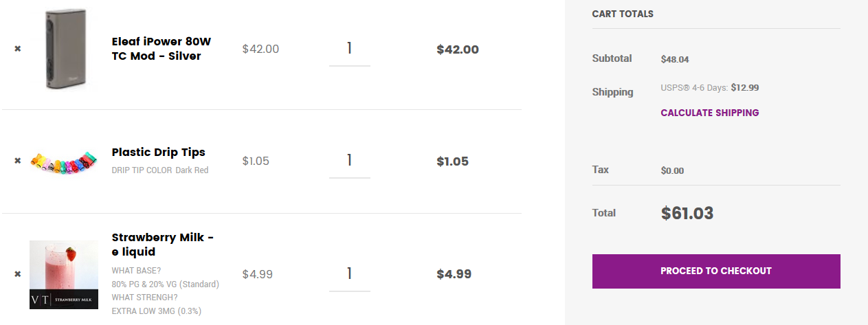Select the USPS 4-6 Days shipping option
This screenshot has width=868, height=325.
coord(710,88)
